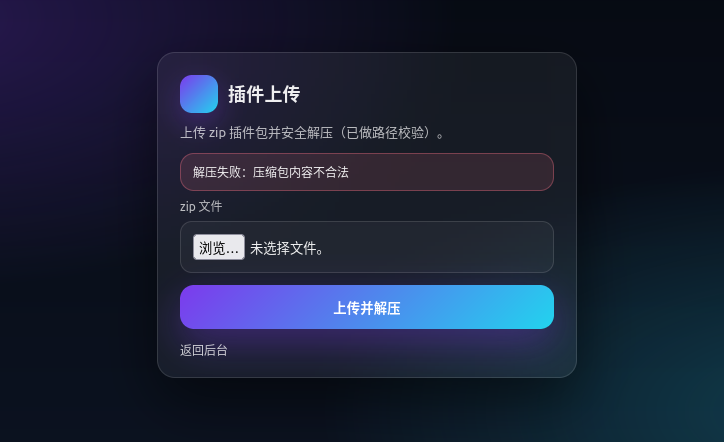Click the gradient upload-and-extract button
The height and width of the screenshot is (442, 724).
[367, 307]
